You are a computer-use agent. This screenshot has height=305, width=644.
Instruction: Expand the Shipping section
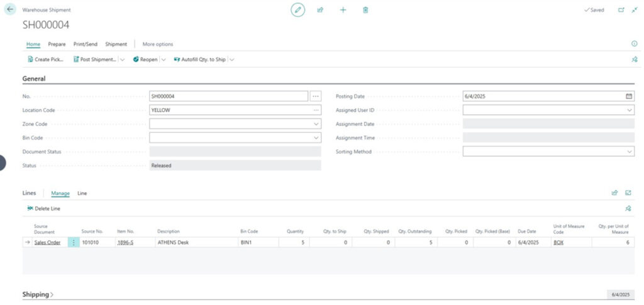click(38, 294)
